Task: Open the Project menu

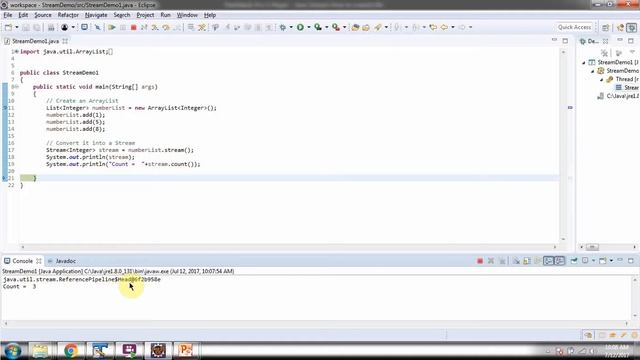Action: click(145, 15)
